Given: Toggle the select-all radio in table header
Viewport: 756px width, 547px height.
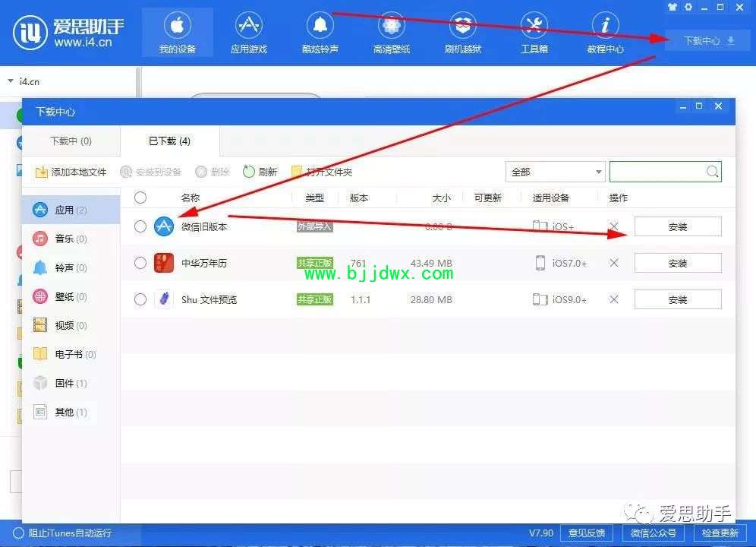Looking at the screenshot, I should pyautogui.click(x=140, y=198).
